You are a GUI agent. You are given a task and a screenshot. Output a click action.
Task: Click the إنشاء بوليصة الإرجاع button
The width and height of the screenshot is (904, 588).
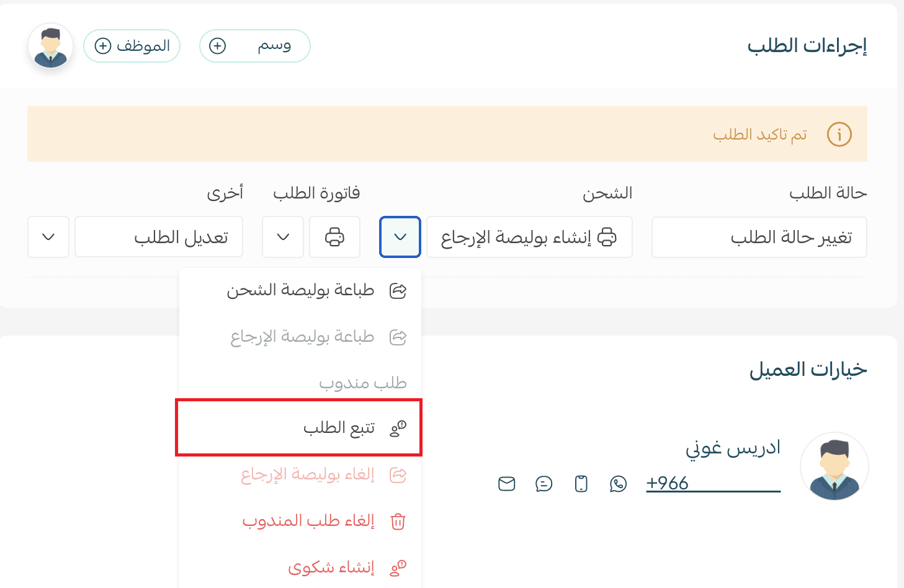(529, 237)
